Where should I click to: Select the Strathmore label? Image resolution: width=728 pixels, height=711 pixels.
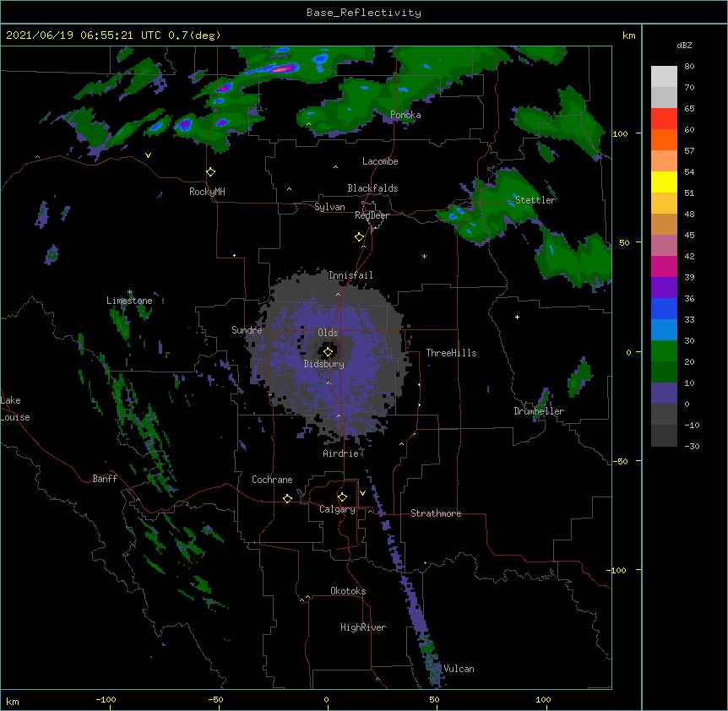click(436, 513)
